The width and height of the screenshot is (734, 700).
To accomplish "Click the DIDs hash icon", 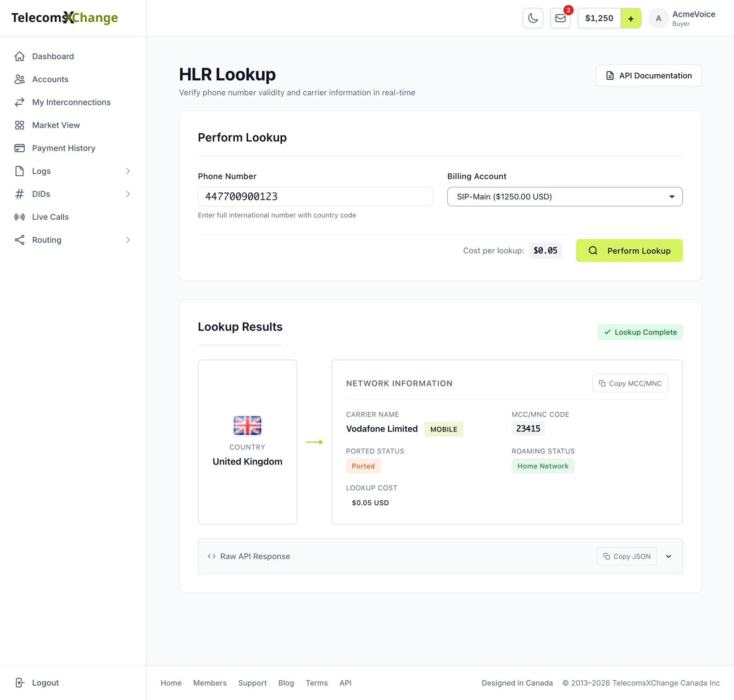I will 19,194.
